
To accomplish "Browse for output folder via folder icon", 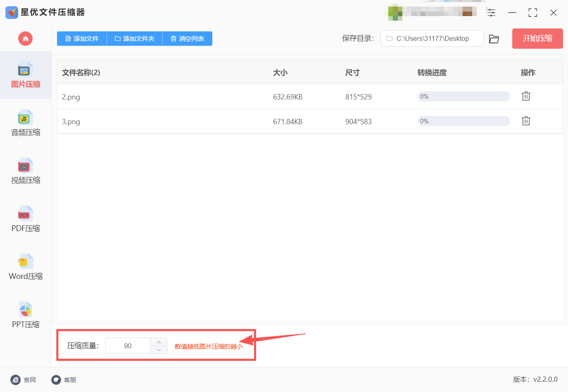I will [x=494, y=39].
